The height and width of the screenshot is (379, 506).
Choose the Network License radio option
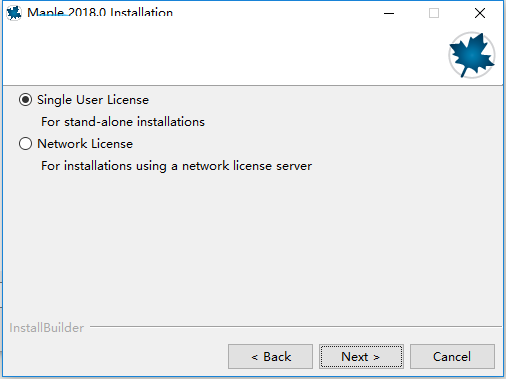coord(25,144)
